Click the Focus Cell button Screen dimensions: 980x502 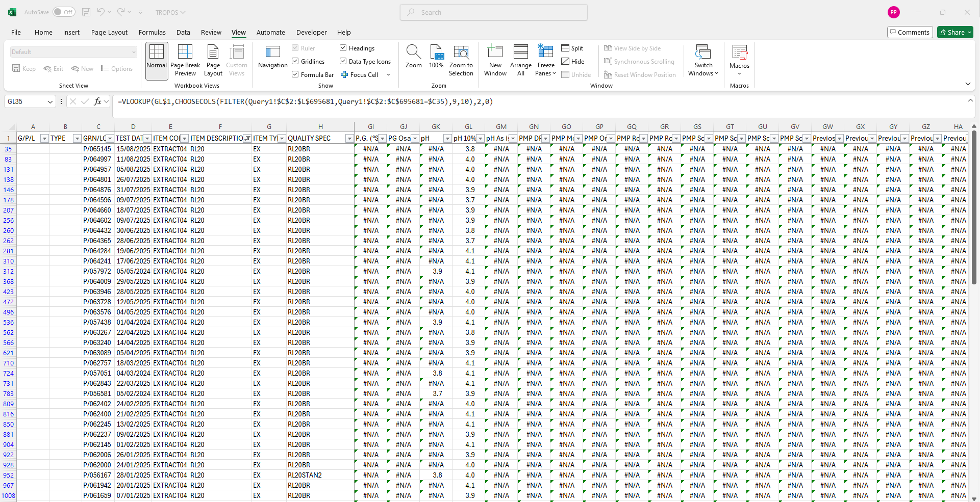tap(360, 74)
